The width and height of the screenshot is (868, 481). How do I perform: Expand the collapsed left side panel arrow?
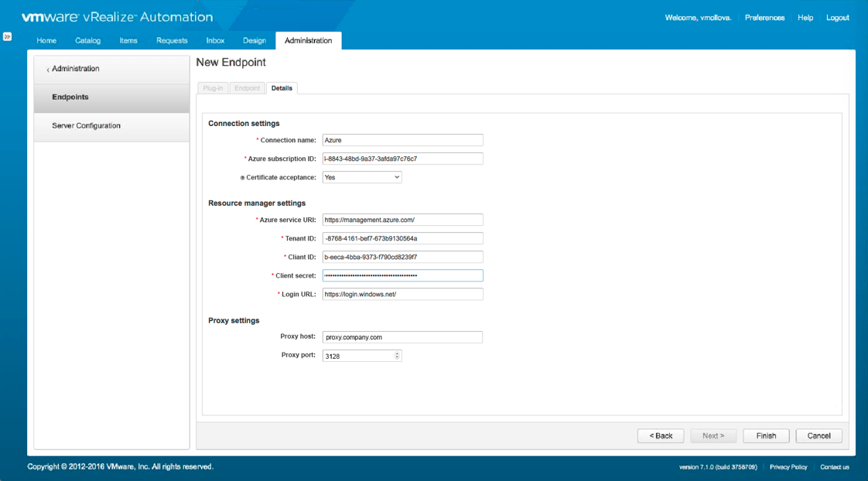pyautogui.click(x=7, y=36)
